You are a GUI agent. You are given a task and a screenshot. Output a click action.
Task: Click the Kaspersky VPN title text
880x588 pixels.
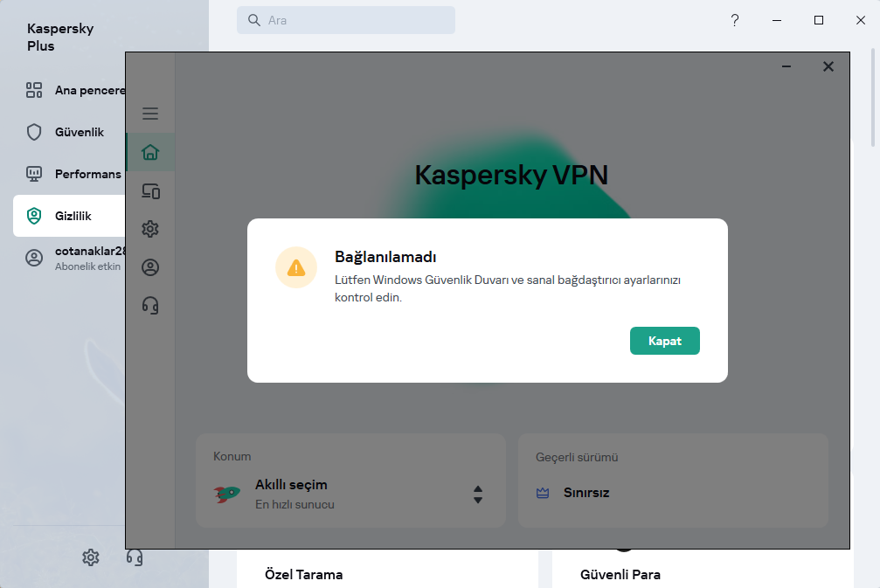point(511,175)
